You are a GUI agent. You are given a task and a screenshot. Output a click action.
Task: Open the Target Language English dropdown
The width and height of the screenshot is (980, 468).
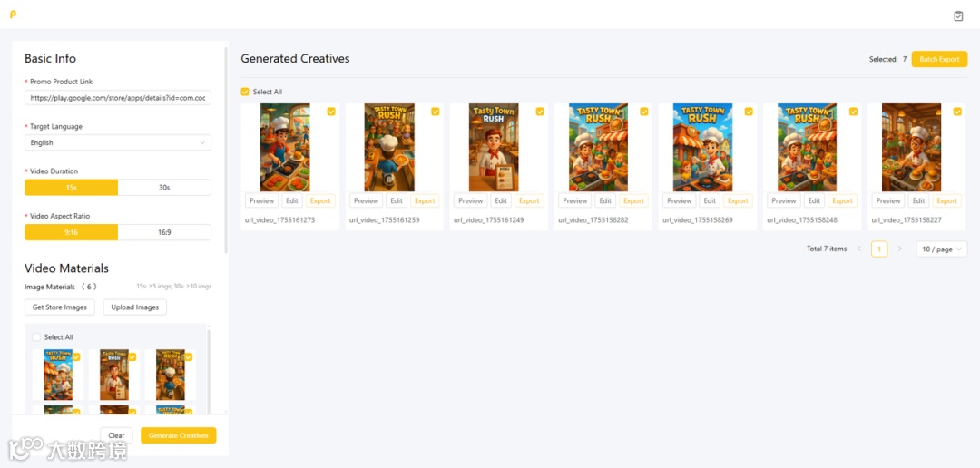point(117,142)
